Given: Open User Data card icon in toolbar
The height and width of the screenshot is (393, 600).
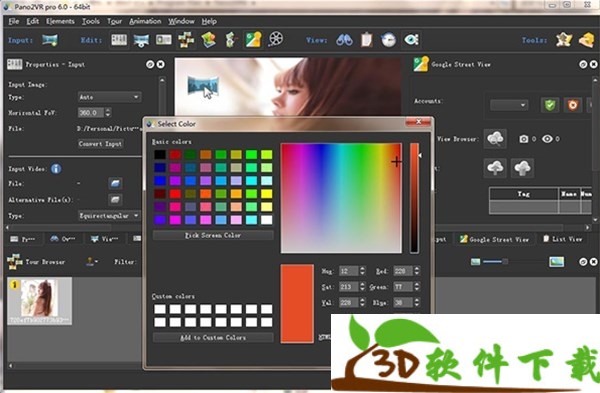Looking at the screenshot, I should (x=163, y=40).
